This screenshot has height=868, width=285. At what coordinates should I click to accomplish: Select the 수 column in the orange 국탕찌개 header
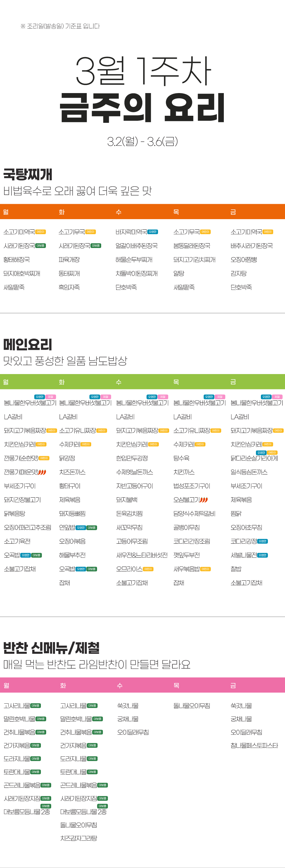pos(119,212)
